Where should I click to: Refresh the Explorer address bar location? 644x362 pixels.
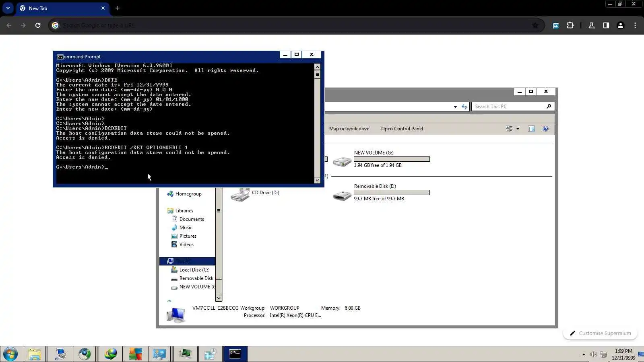[464, 107]
